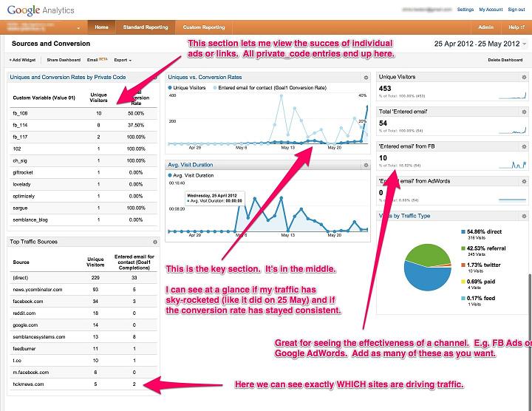This screenshot has width=532, height=411.
Task: Click Delete Dashboard
Action: 505,60
